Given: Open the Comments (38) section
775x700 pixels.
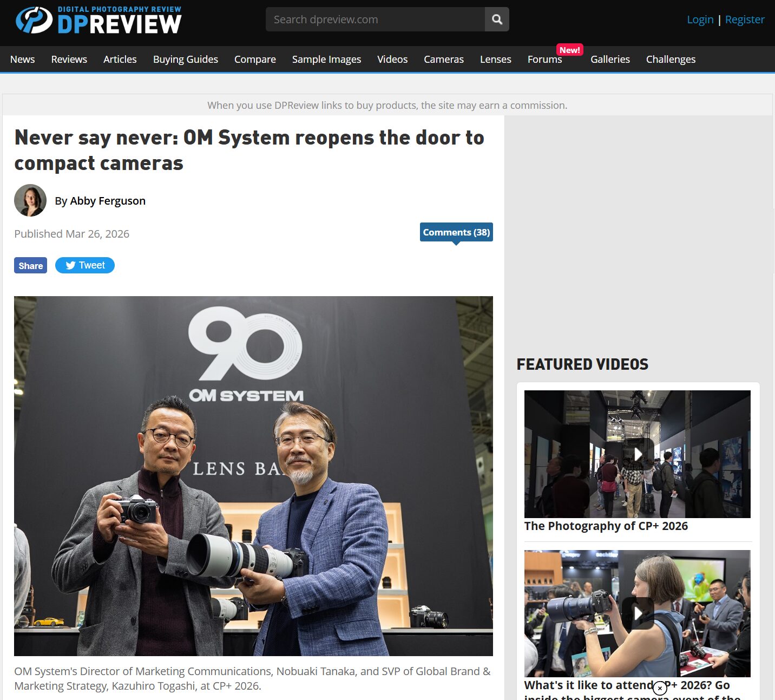Looking at the screenshot, I should pos(456,232).
